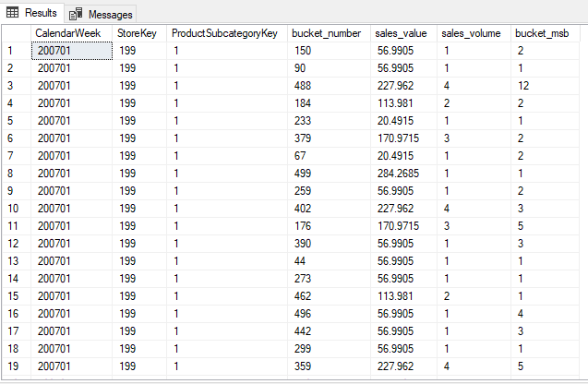Select entire row 10 via row header

[17, 209]
